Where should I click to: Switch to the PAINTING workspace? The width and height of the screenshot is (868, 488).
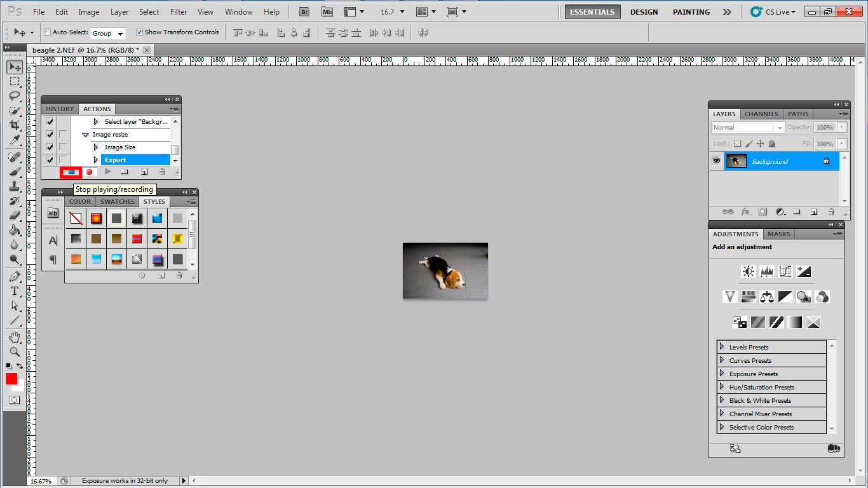click(691, 11)
